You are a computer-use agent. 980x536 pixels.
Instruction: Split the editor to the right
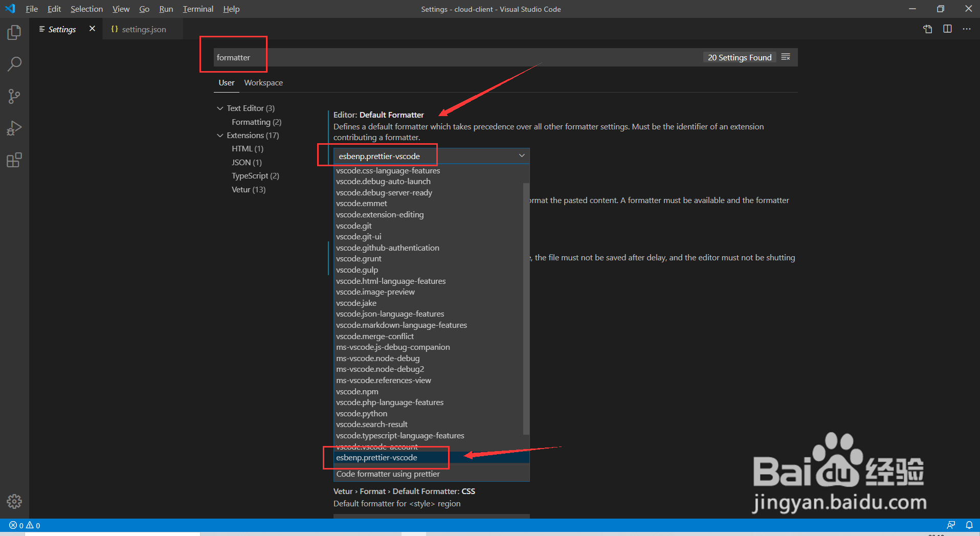click(x=947, y=29)
